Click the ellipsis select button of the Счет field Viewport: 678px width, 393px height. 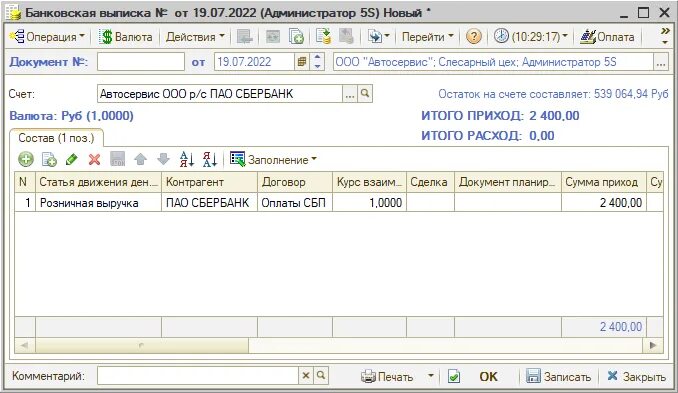pyautogui.click(x=350, y=94)
